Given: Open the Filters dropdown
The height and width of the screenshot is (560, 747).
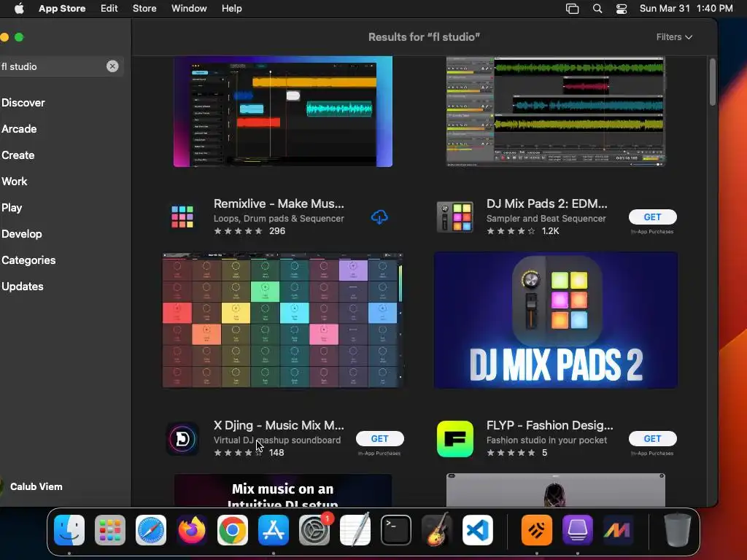Looking at the screenshot, I should 674,37.
